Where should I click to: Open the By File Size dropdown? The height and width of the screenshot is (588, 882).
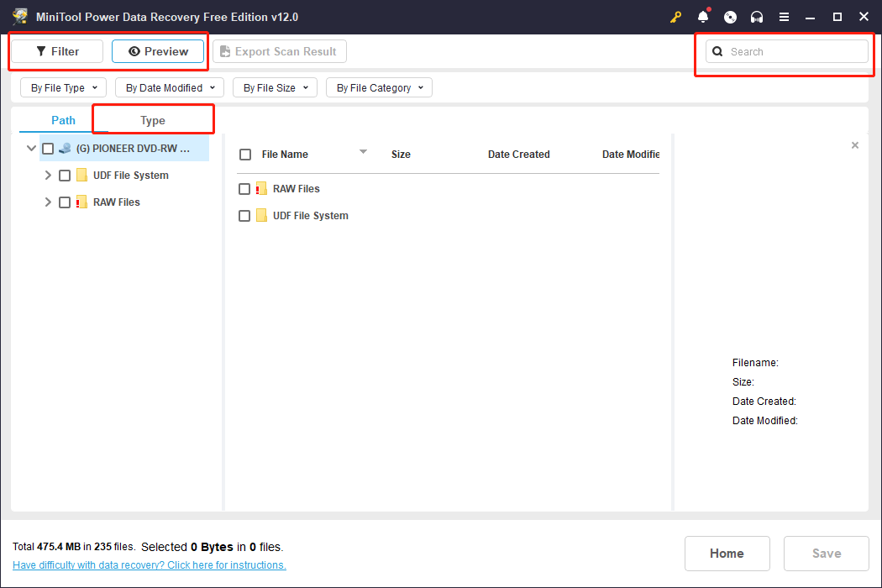[x=275, y=87]
